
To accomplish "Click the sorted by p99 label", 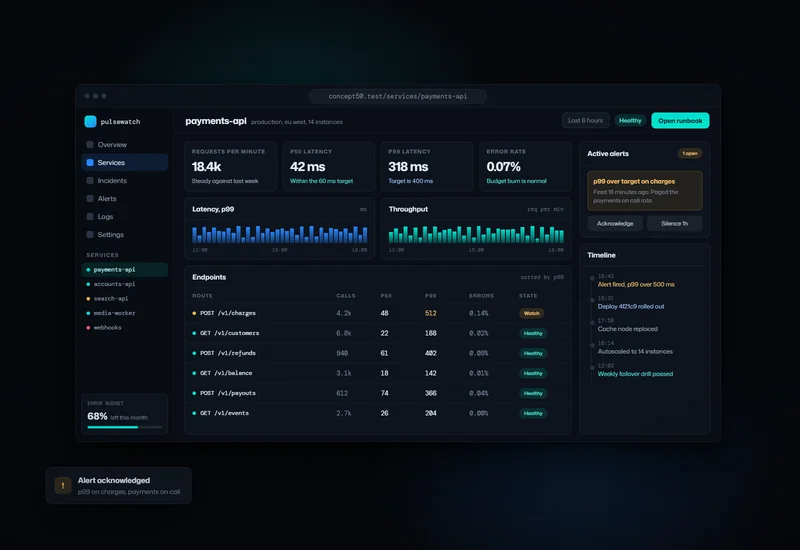I will click(x=542, y=277).
